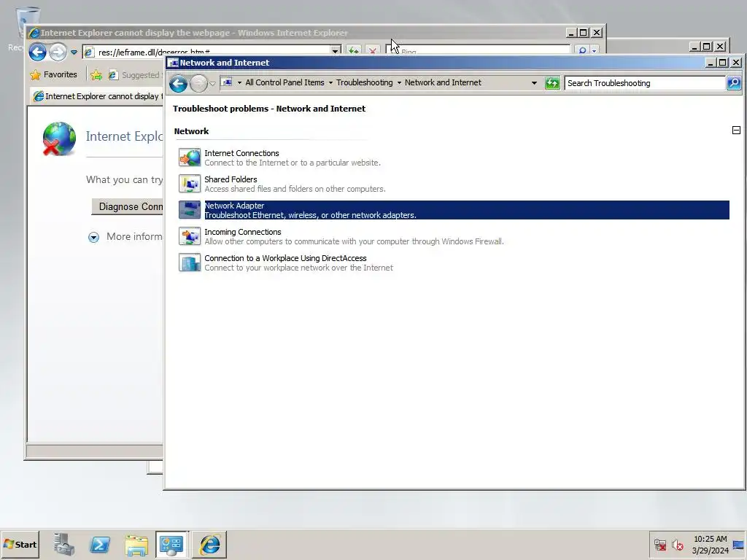Click Favorites label in Internet Explorer
Image resolution: width=747 pixels, height=560 pixels.
point(60,74)
